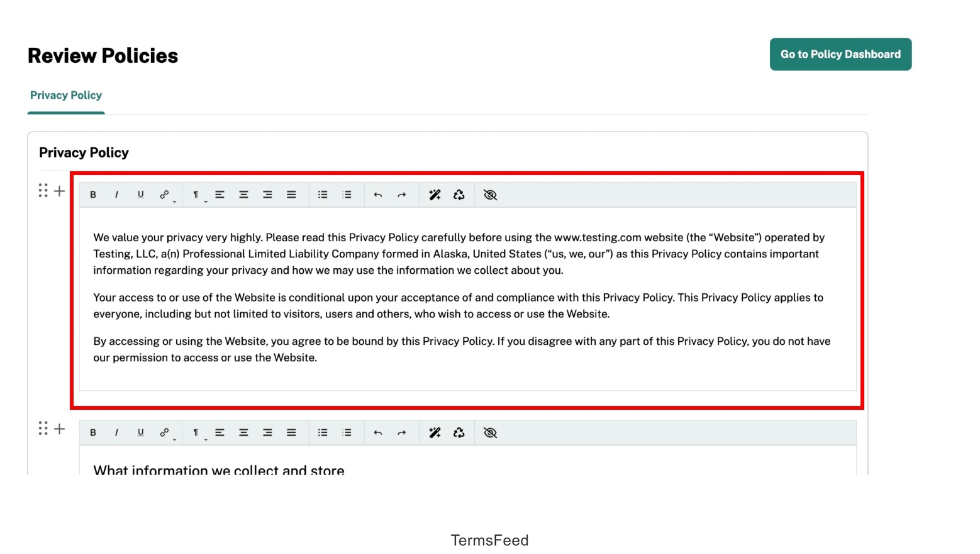The height and width of the screenshot is (554, 980).
Task: Toggle italic in the second editor toolbar
Action: click(x=116, y=432)
